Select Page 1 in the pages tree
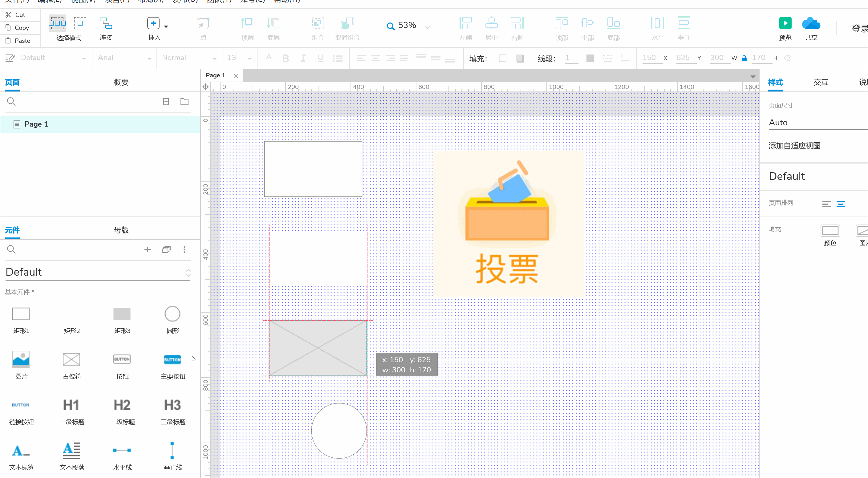The image size is (868, 478). click(36, 124)
